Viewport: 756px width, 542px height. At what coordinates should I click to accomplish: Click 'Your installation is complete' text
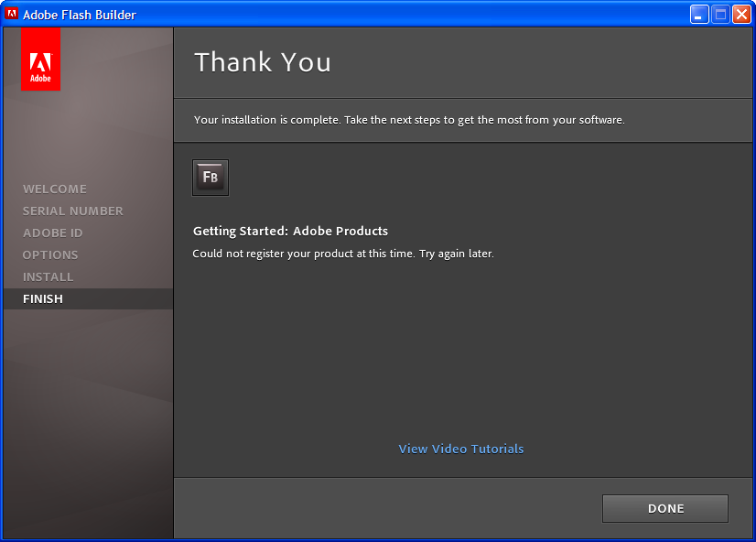pos(409,120)
